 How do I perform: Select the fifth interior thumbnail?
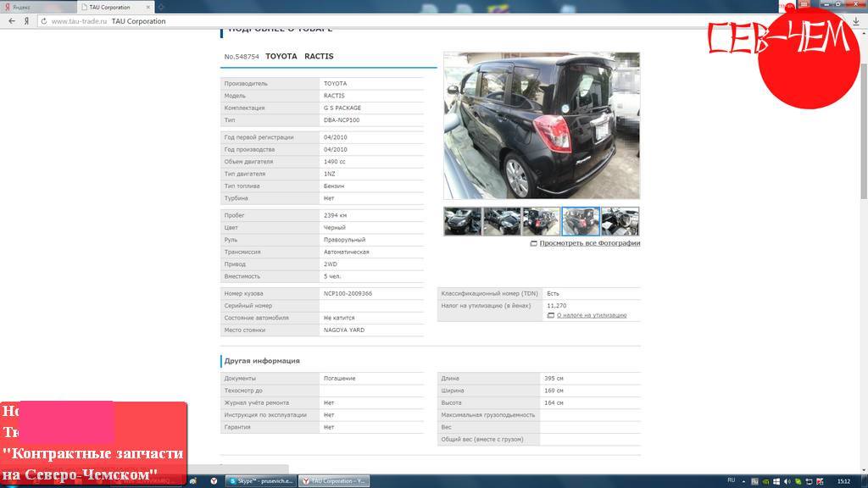[620, 221]
